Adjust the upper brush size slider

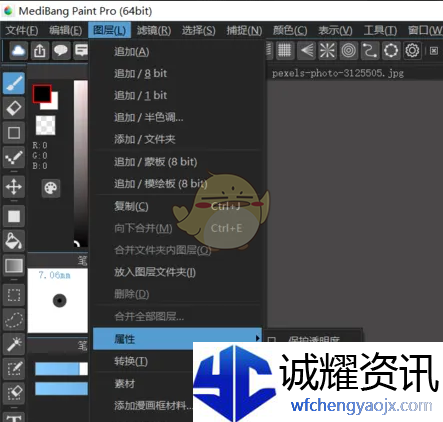61,369
